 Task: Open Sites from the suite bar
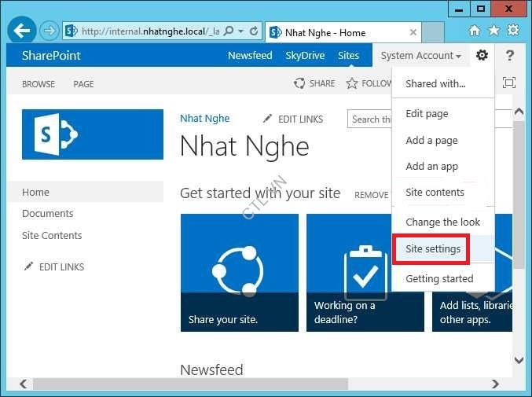348,55
